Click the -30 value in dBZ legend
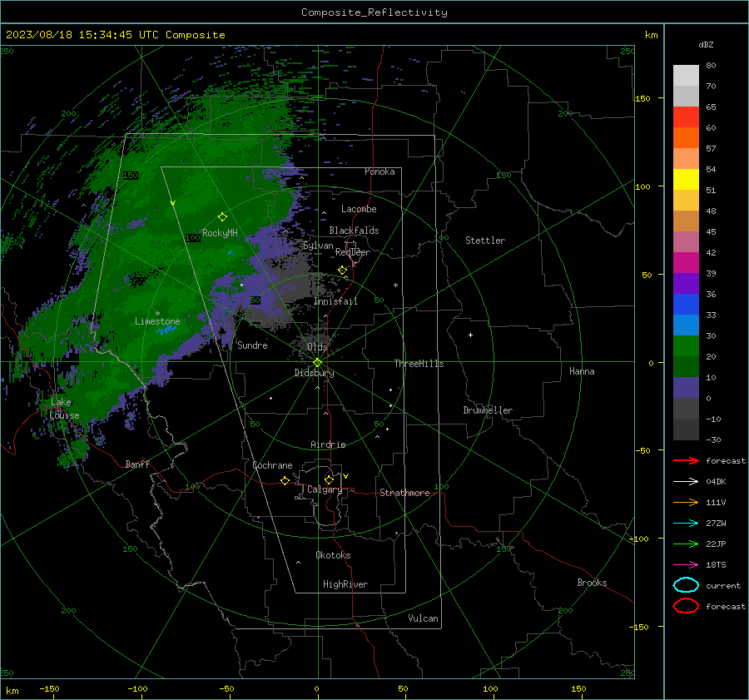The image size is (749, 700). point(713,439)
